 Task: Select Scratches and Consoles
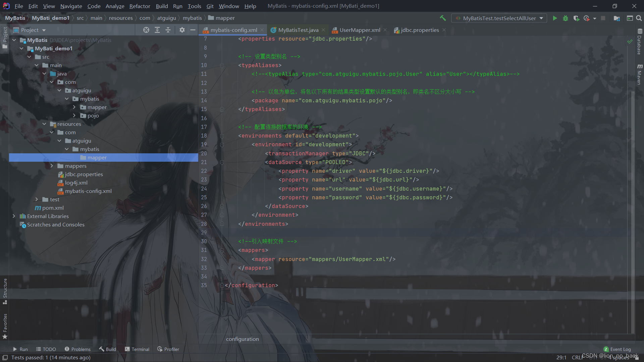[56, 224]
